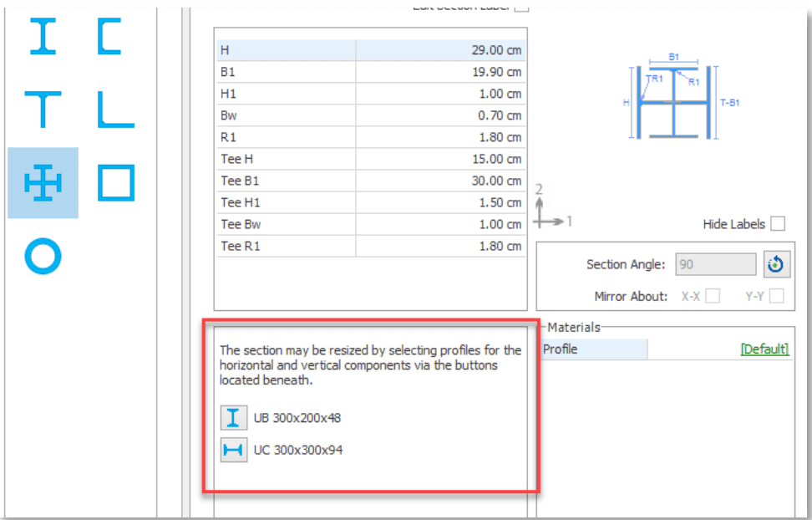Image resolution: width=812 pixels, height=520 pixels.
Task: Enable the Hide Labels checkbox
Action: pyautogui.click(x=778, y=224)
